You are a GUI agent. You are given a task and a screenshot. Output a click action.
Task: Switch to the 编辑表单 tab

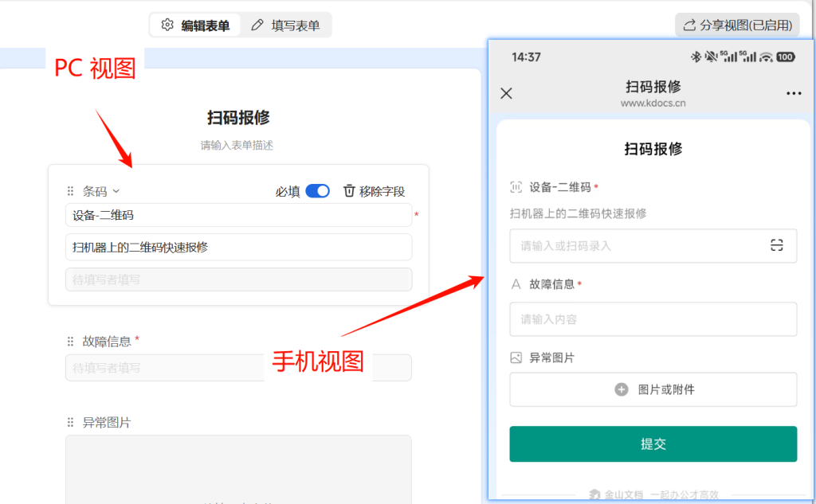pyautogui.click(x=196, y=25)
